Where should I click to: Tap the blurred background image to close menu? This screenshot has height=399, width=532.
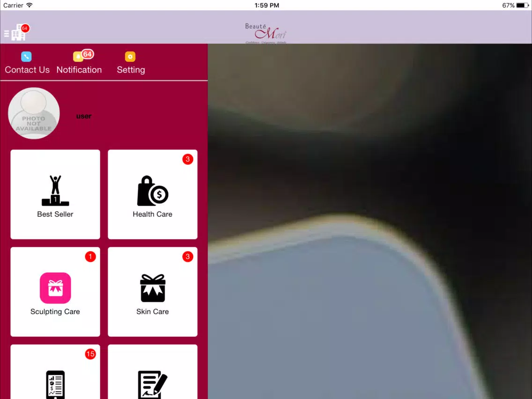point(370,221)
